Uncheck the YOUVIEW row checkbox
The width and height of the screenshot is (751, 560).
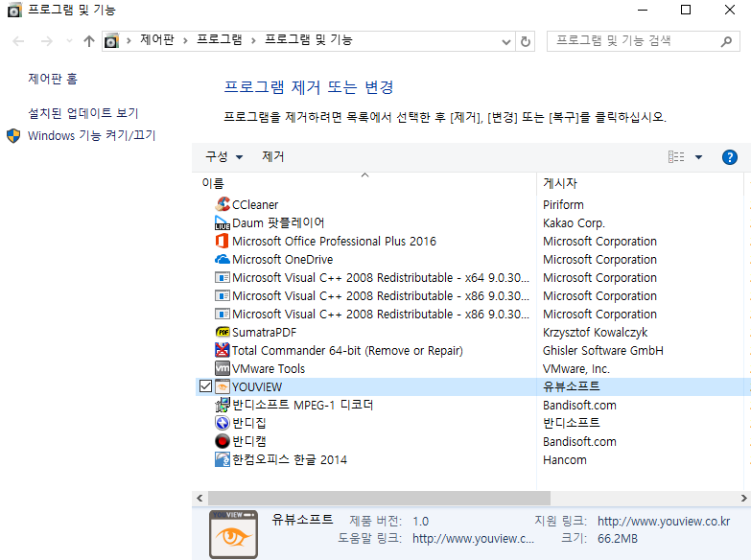pyautogui.click(x=205, y=386)
